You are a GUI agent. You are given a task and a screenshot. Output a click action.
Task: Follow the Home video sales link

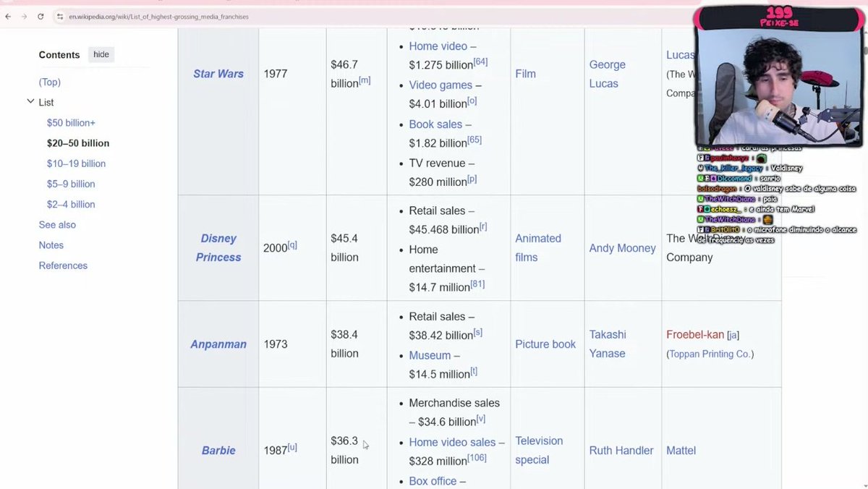[452, 443]
